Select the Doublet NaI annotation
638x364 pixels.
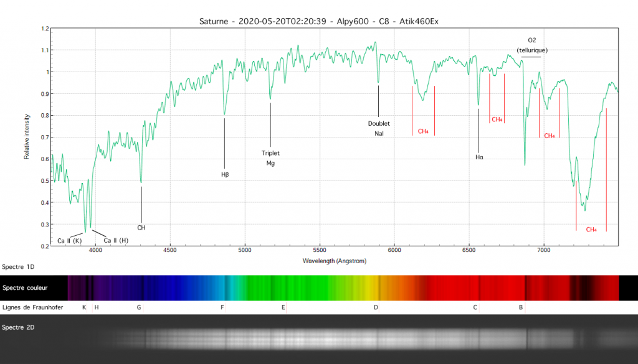click(x=379, y=128)
